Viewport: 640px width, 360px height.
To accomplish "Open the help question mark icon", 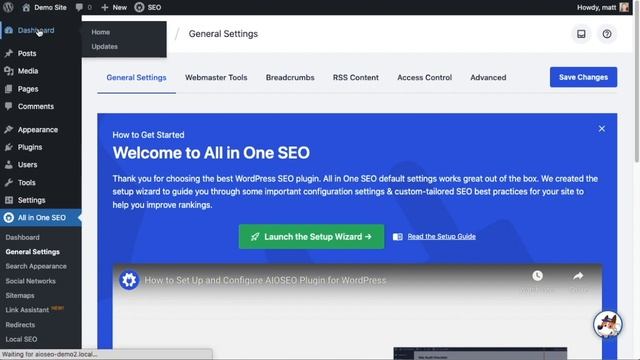I will coord(607,34).
